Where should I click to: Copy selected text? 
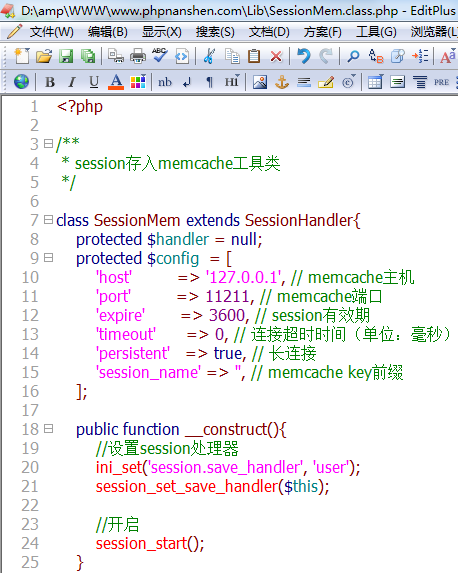232,56
